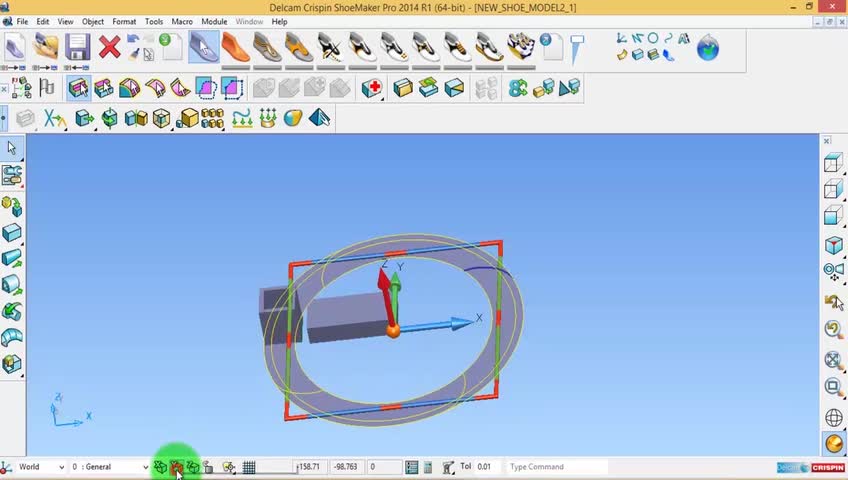Click the Type Command input box
Image resolution: width=848 pixels, height=480 pixels.
click(x=557, y=467)
